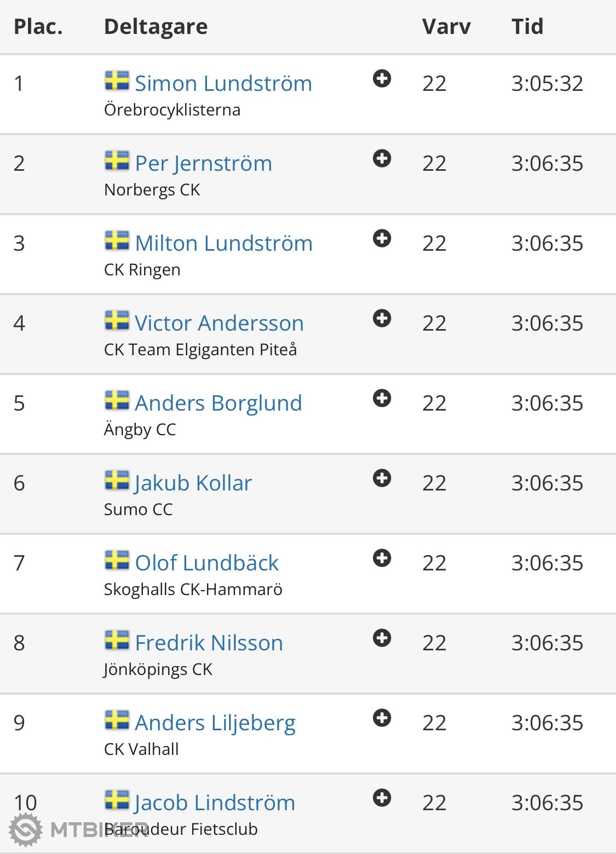Image resolution: width=616 pixels, height=854 pixels.
Task: Go to Jakub Kollar's rider page
Action: (x=193, y=483)
